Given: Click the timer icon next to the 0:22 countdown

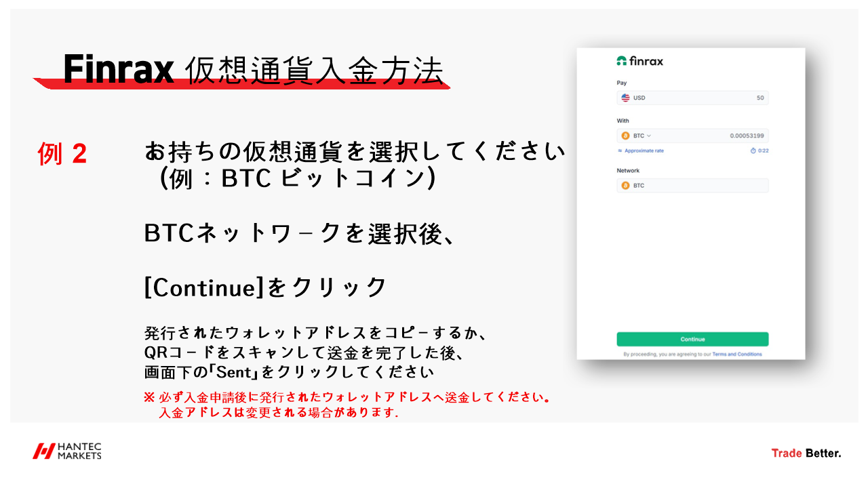Looking at the screenshot, I should click(753, 150).
